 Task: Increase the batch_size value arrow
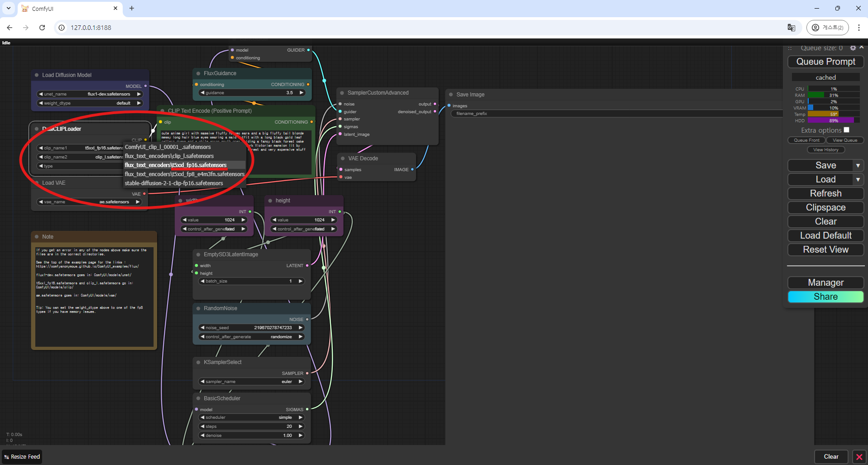[x=300, y=281]
